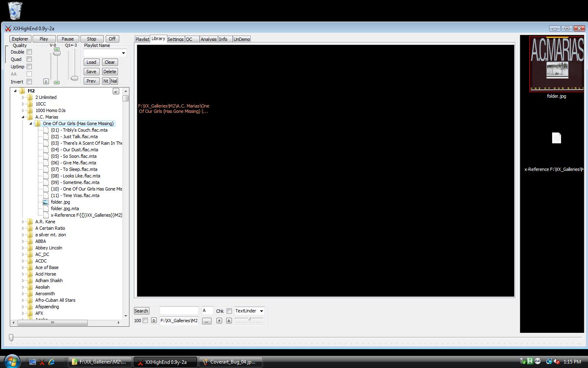588x368 pixels.
Task: Click the D button beside the 100 checkbox
Action: click(154, 321)
